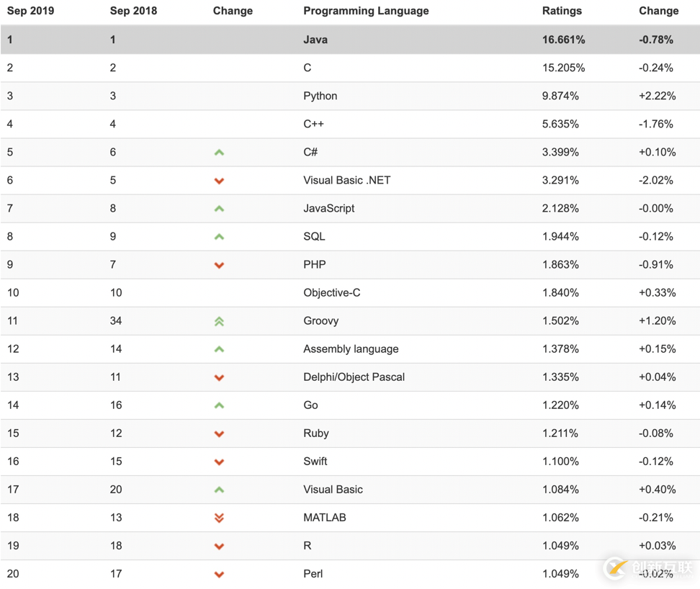Viewport: 700px width, 589px height.
Task: Click the Sep 2019 column header
Action: point(30,11)
